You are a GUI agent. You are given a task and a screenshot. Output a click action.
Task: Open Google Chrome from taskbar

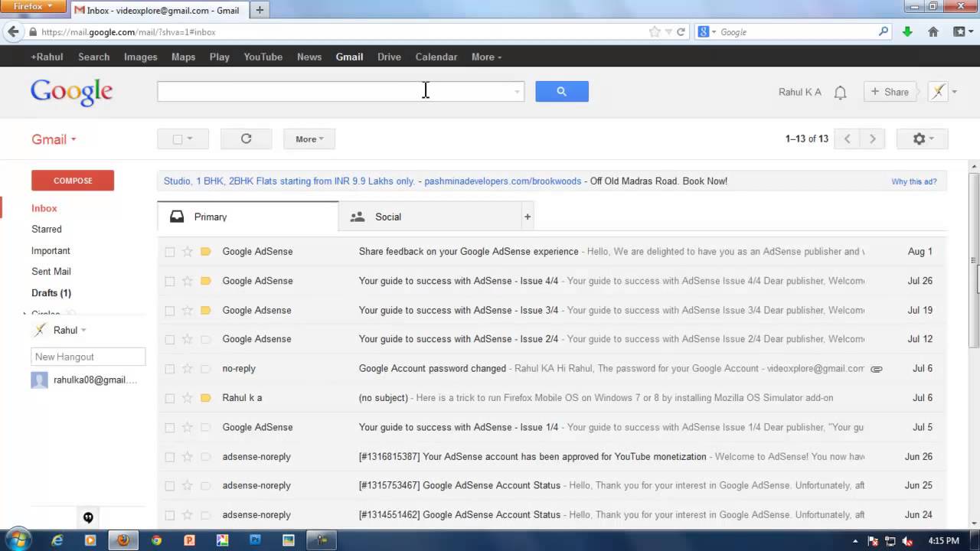click(x=156, y=540)
